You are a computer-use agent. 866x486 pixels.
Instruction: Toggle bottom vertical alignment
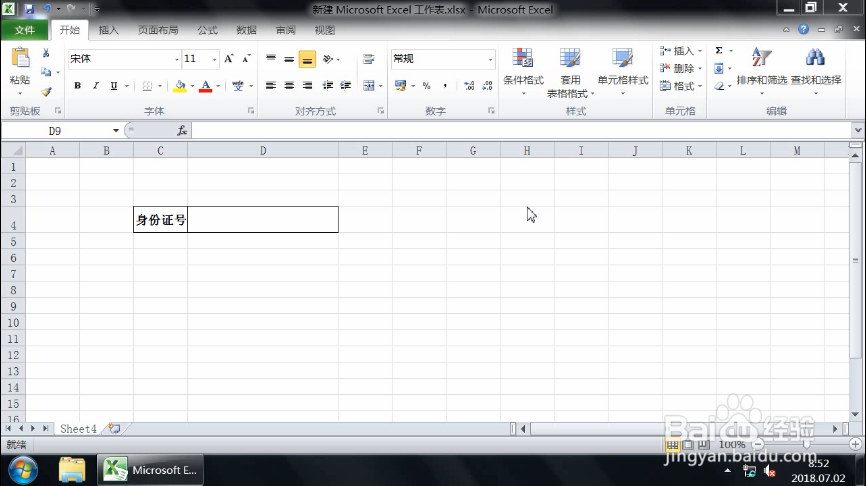pyautogui.click(x=307, y=59)
